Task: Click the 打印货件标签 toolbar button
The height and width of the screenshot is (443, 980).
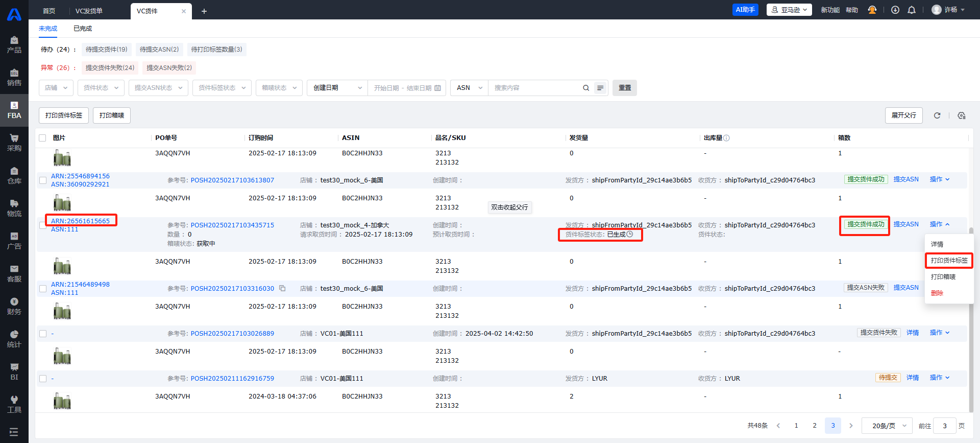Action: pos(64,115)
